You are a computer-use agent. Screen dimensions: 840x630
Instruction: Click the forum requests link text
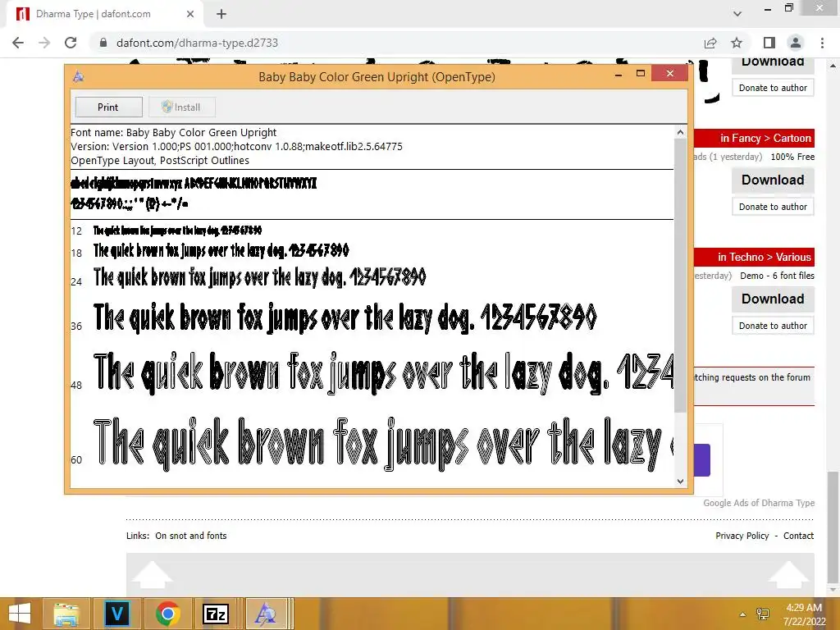coord(752,377)
